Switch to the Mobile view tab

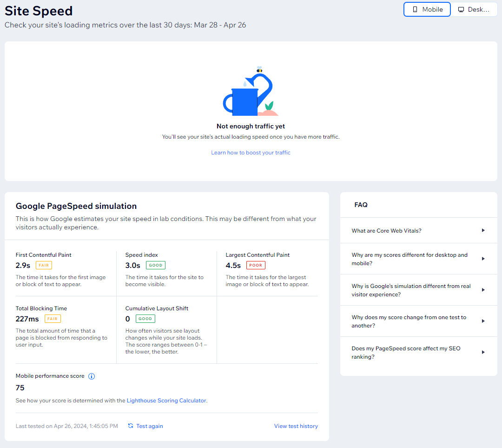tap(427, 9)
